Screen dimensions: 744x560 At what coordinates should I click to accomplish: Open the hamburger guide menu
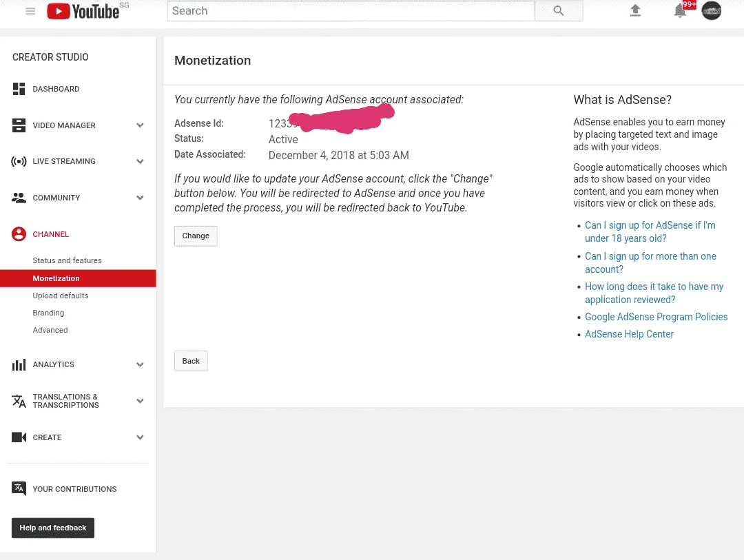(x=30, y=11)
